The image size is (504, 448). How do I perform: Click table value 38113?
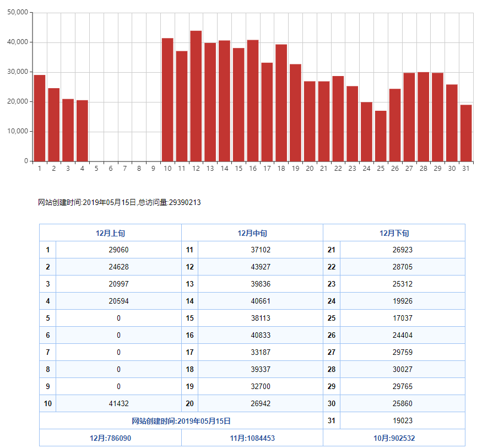(261, 318)
